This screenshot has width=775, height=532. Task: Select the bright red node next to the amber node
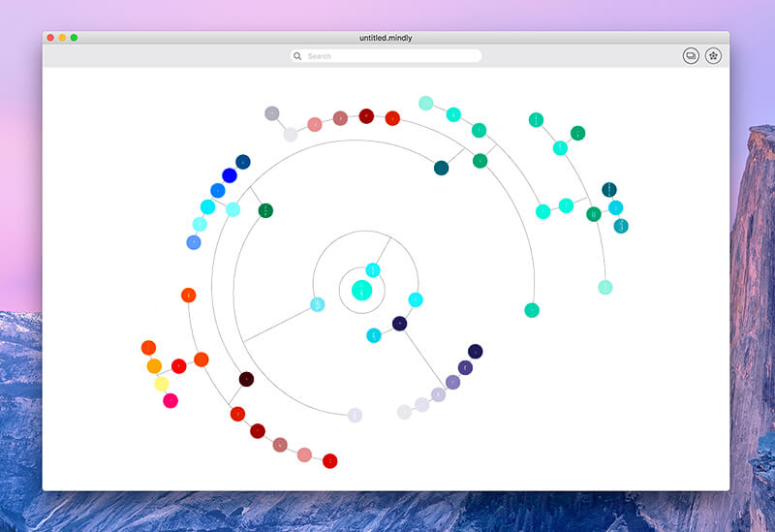click(x=179, y=366)
